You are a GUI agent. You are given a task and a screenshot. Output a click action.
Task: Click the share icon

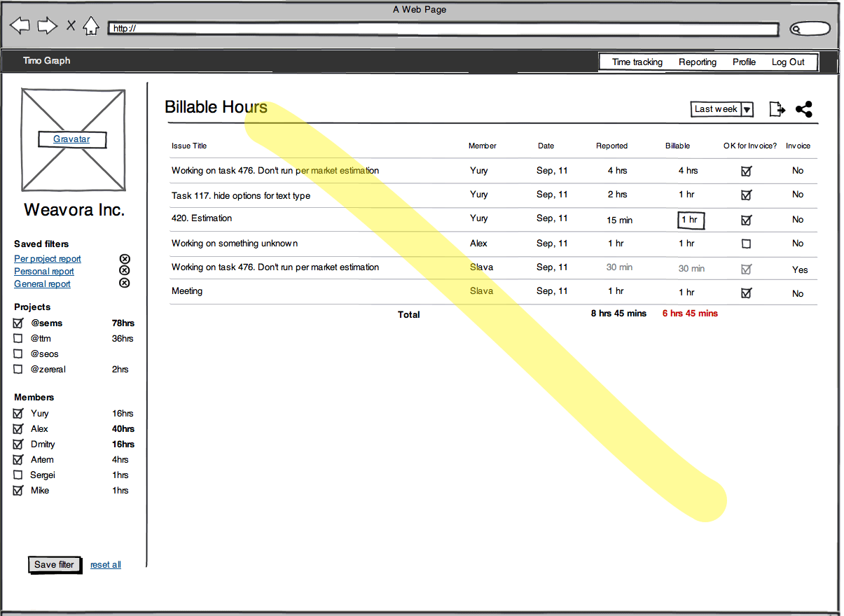[x=804, y=109]
